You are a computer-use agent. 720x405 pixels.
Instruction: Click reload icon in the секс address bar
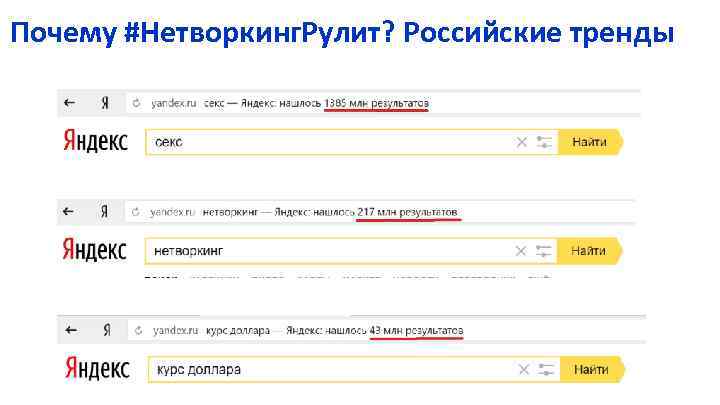pyautogui.click(x=136, y=103)
